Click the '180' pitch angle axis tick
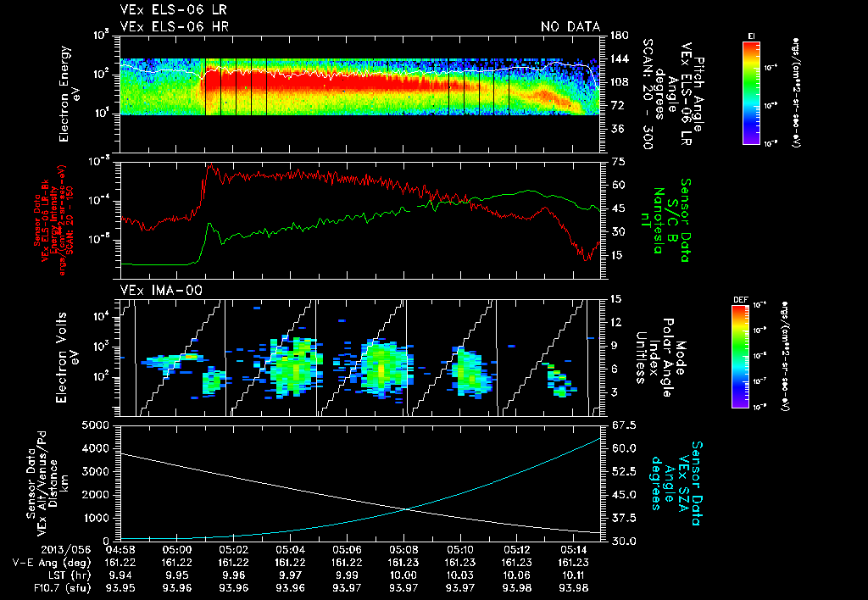868x600 pixels. pyautogui.click(x=620, y=36)
